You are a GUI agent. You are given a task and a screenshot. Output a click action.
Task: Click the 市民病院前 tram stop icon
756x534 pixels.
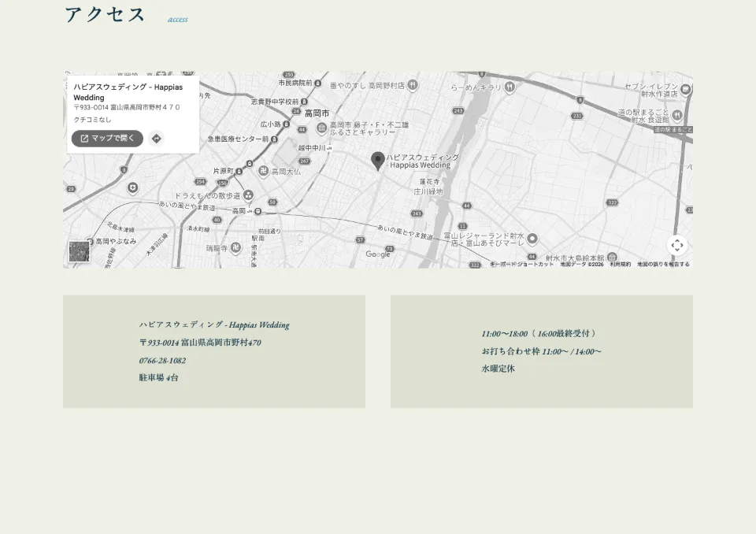[317, 83]
